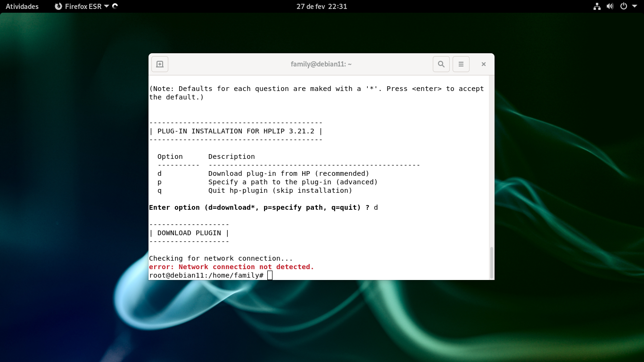
Task: Click the family@debian11 window title
Action: pyautogui.click(x=322, y=64)
